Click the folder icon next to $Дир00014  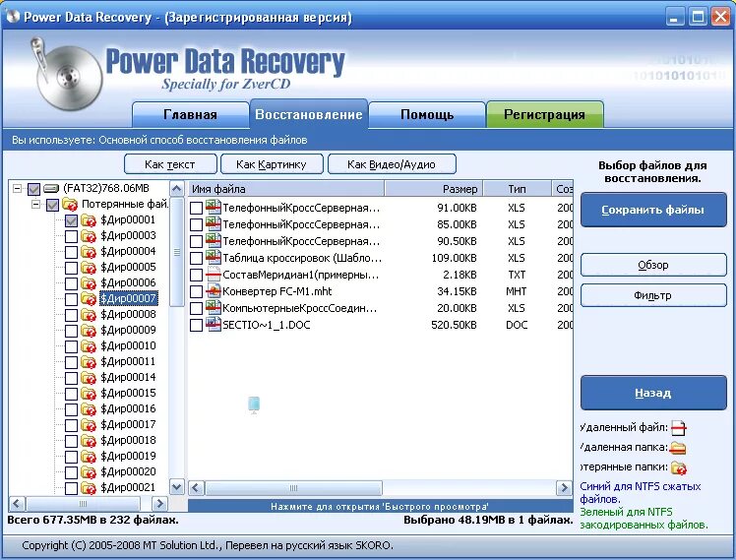[89, 377]
